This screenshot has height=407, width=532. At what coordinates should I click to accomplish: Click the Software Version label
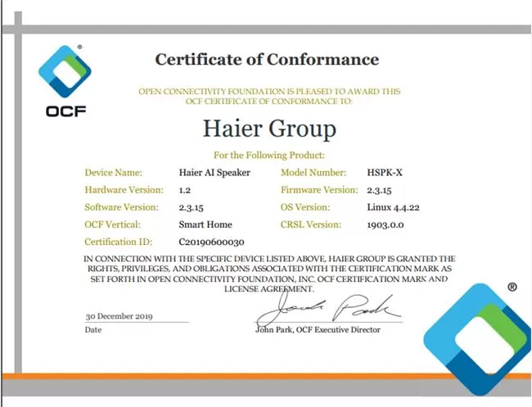coord(120,207)
